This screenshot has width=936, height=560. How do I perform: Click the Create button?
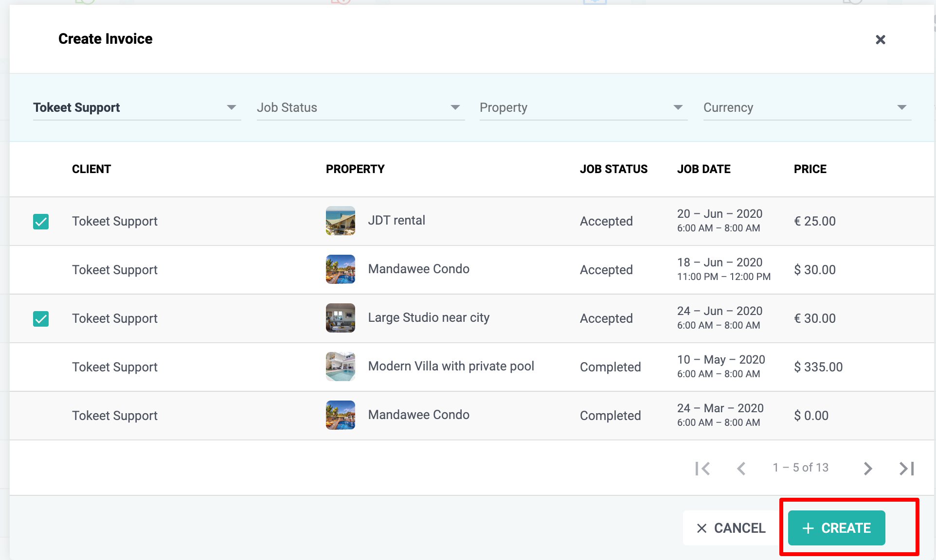coord(836,528)
